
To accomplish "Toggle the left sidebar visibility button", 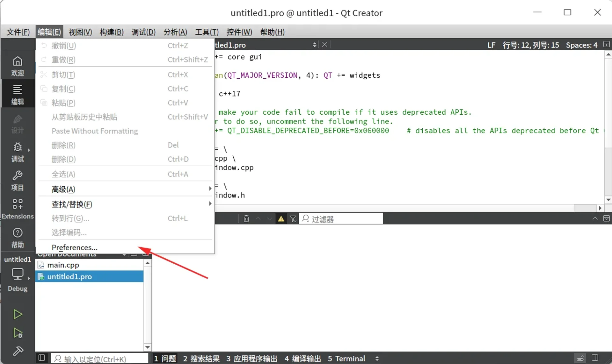I will [41, 358].
